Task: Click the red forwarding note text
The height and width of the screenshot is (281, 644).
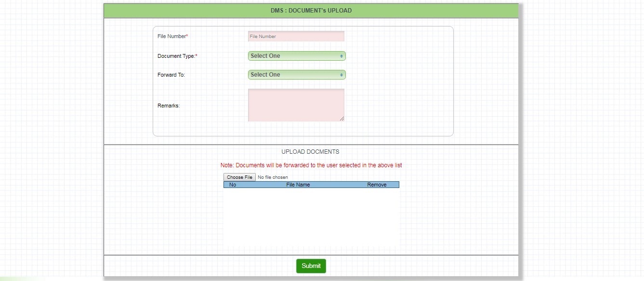Action: coord(311,165)
